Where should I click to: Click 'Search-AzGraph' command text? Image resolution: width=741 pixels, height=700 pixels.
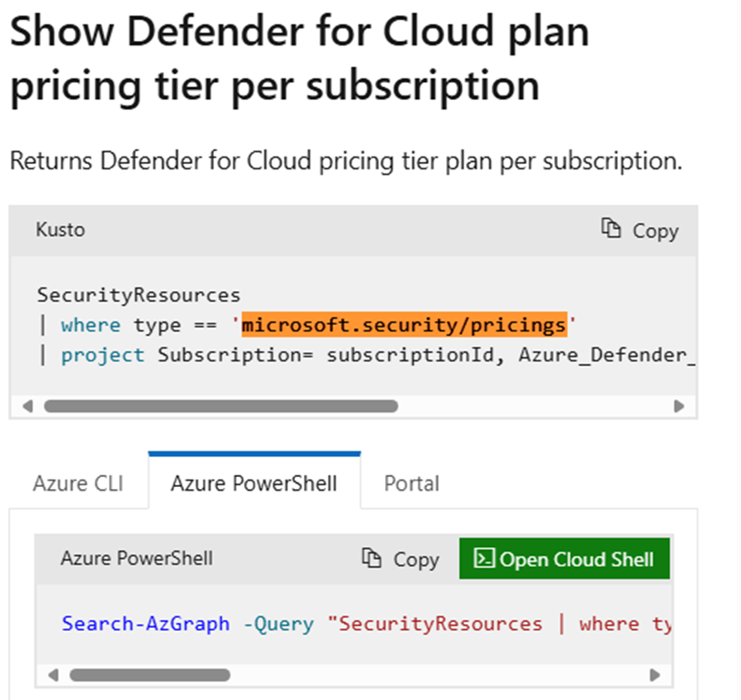146,624
